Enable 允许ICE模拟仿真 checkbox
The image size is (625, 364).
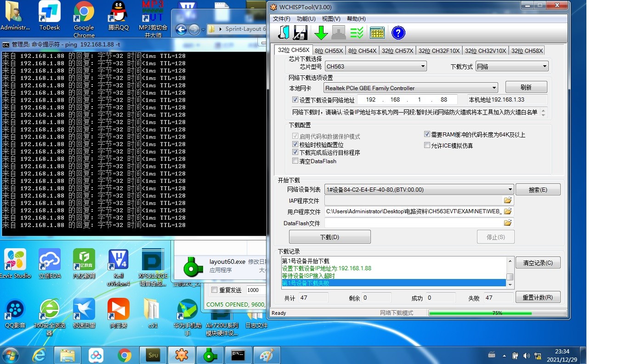point(427,145)
